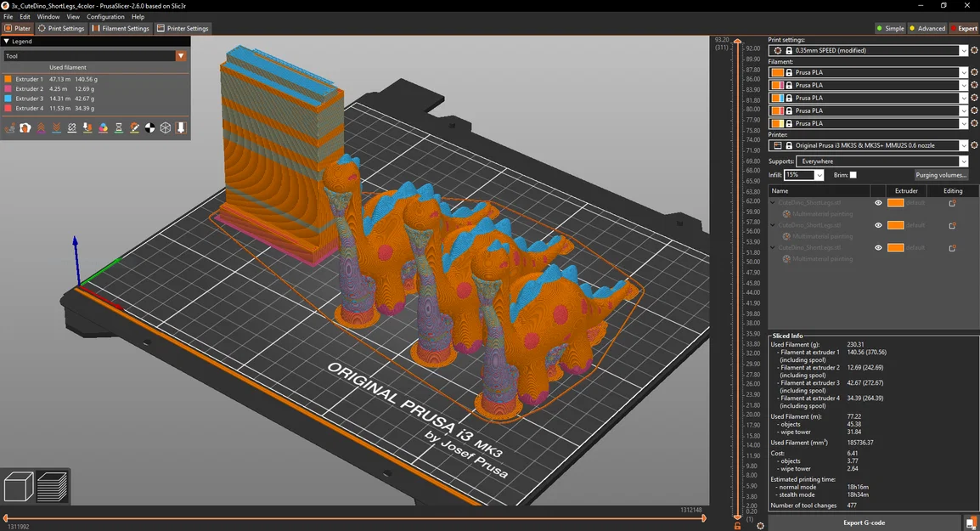Open the Window menu

(48, 17)
